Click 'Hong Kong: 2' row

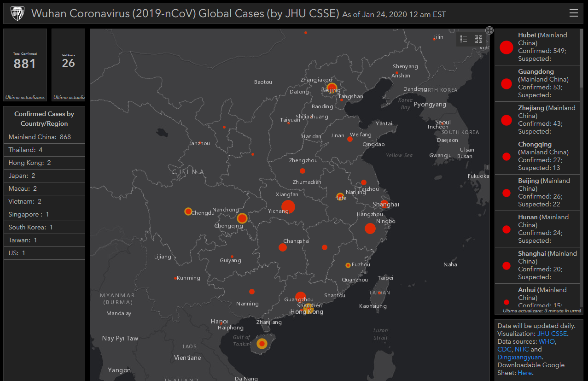44,163
